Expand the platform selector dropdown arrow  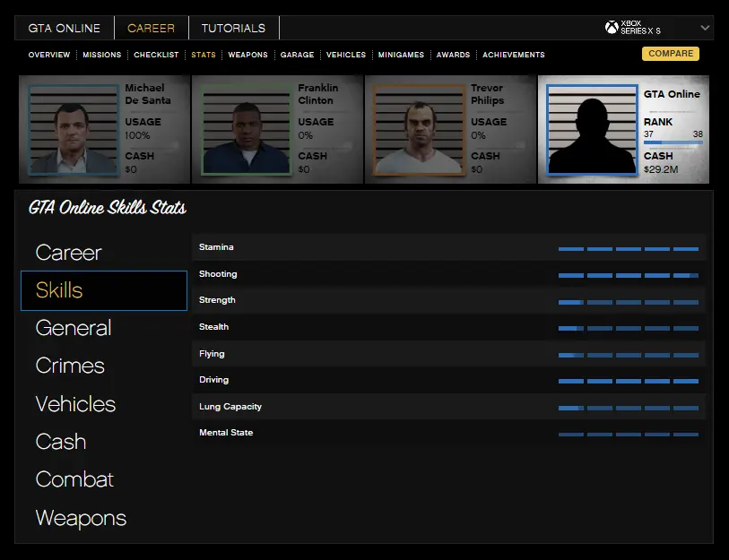[x=705, y=28]
